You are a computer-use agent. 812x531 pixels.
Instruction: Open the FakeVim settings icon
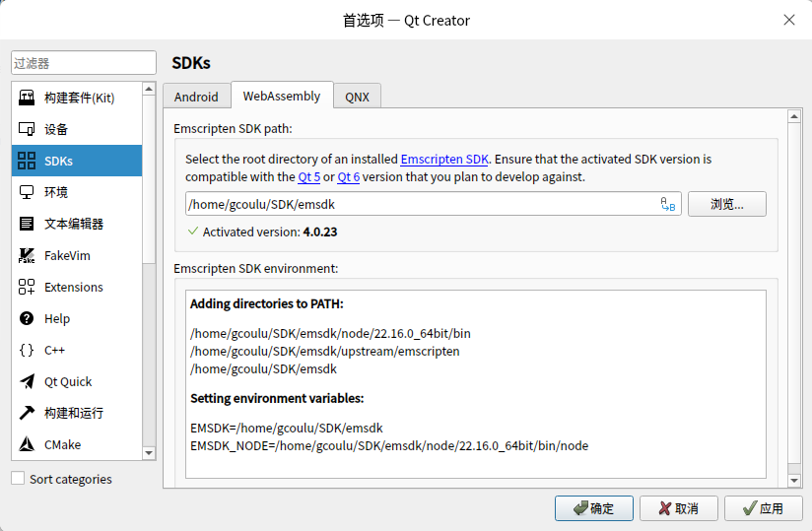click(x=27, y=255)
